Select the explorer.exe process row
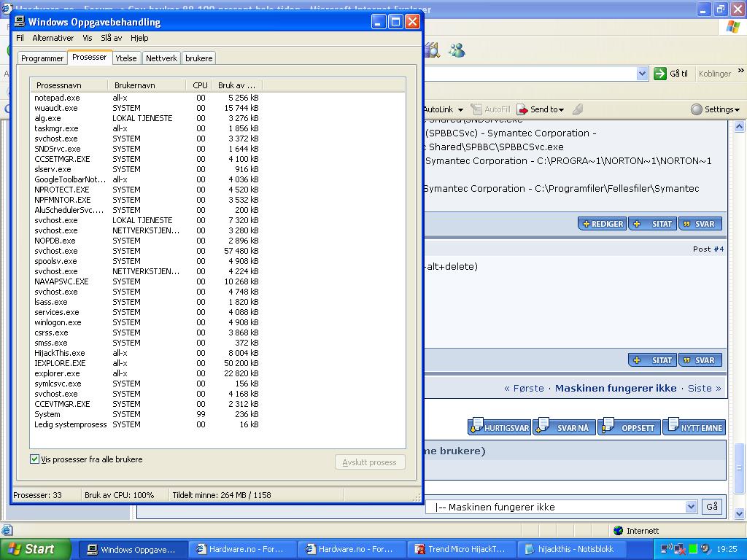This screenshot has height=560, width=747. tap(146, 374)
